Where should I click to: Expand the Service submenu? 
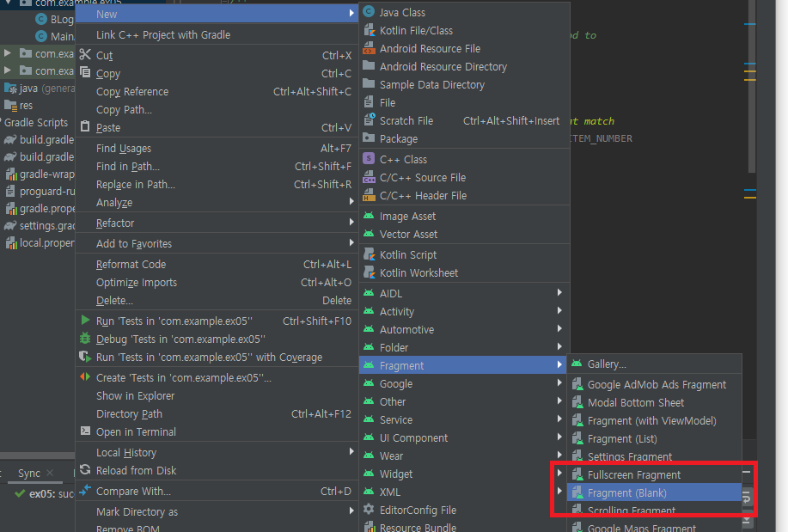(465, 420)
